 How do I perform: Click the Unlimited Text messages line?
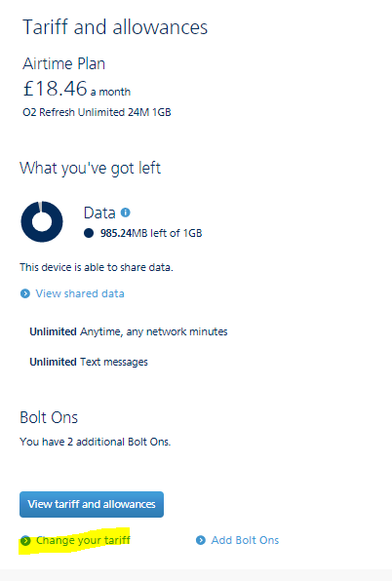[89, 362]
